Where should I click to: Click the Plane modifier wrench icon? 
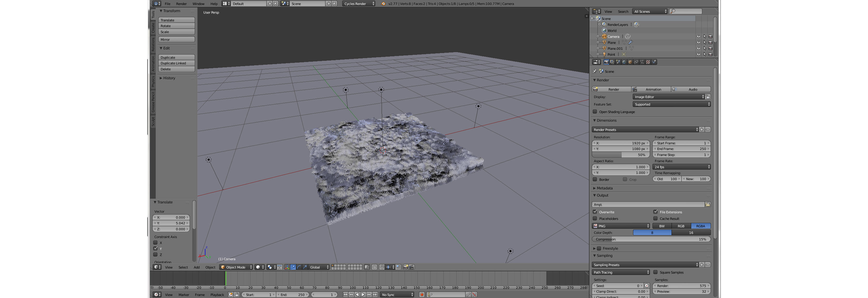point(630,42)
